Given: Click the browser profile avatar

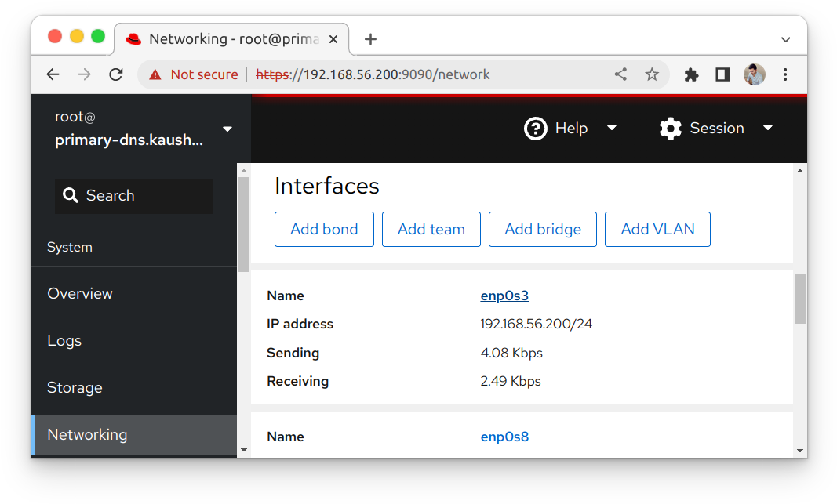Looking at the screenshot, I should coord(754,74).
